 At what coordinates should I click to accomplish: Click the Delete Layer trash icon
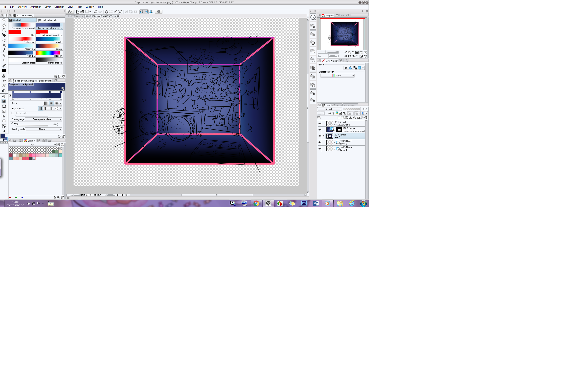pyautogui.click(x=366, y=118)
